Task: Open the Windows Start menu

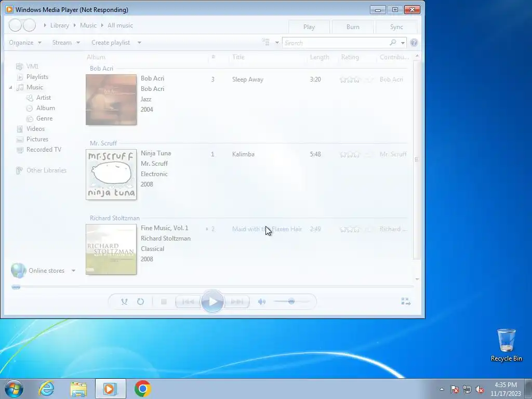Action: 14,389
